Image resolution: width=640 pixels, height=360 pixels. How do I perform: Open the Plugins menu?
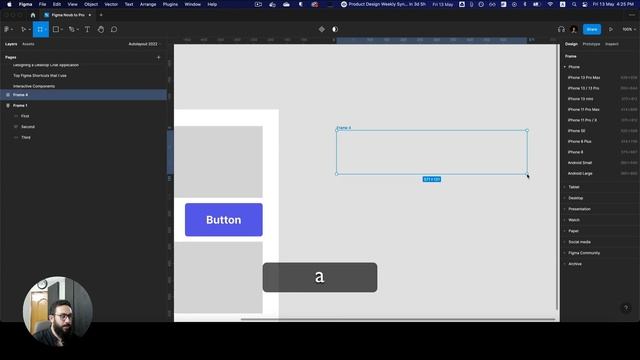[170, 4]
